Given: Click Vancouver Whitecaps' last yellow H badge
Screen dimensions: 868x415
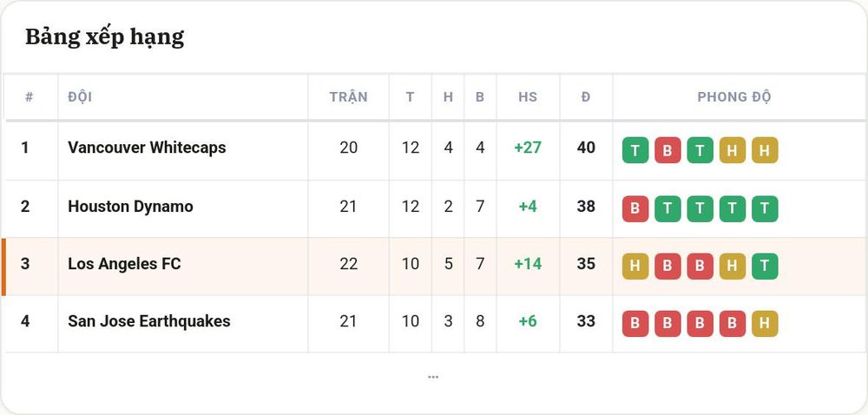Looking at the screenshot, I should [765, 150].
